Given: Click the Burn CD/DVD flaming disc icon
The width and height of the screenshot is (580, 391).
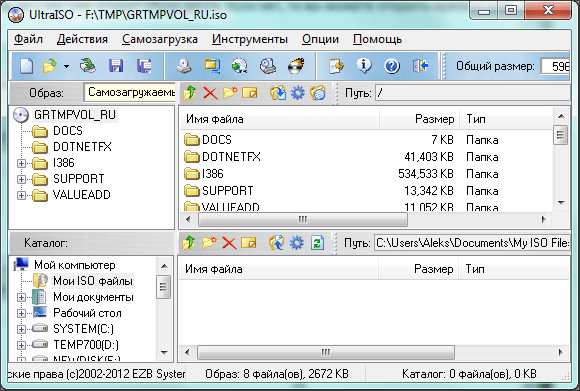Looking at the screenshot, I should 296,66.
